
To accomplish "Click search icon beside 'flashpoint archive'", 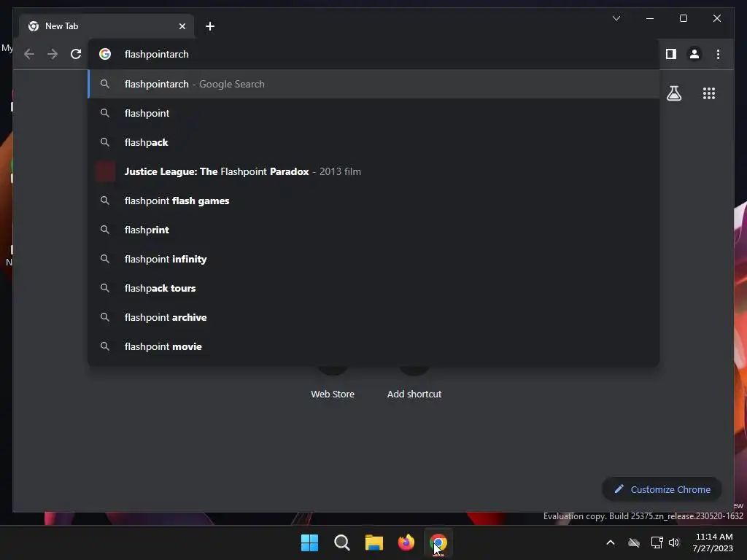I will tap(105, 317).
